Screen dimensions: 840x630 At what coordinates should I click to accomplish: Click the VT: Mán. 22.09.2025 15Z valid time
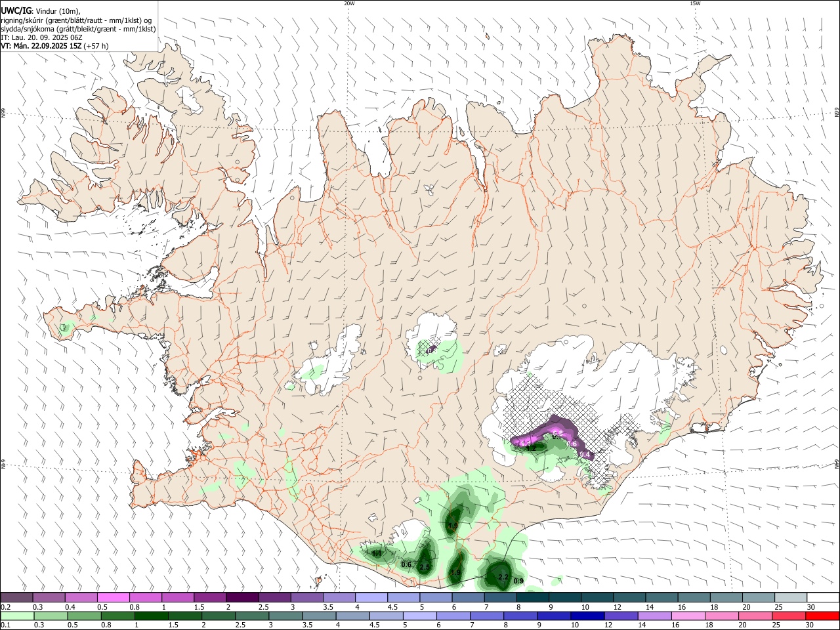coord(41,46)
